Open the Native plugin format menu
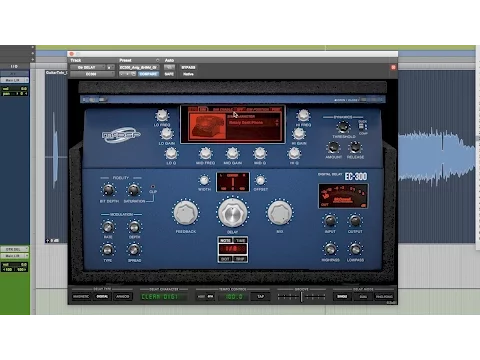 (188, 74)
